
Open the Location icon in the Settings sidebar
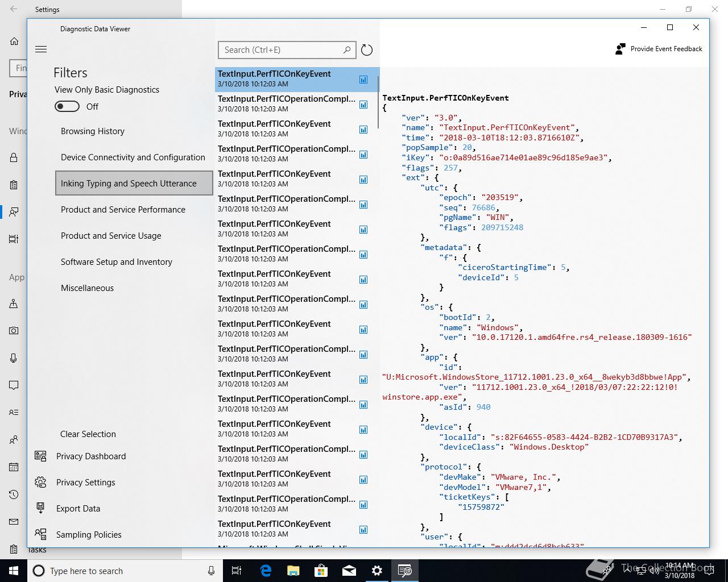point(14,304)
